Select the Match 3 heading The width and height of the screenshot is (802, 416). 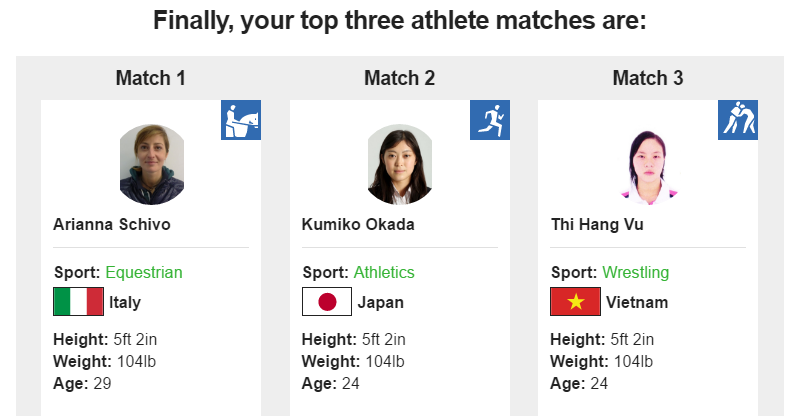(648, 78)
